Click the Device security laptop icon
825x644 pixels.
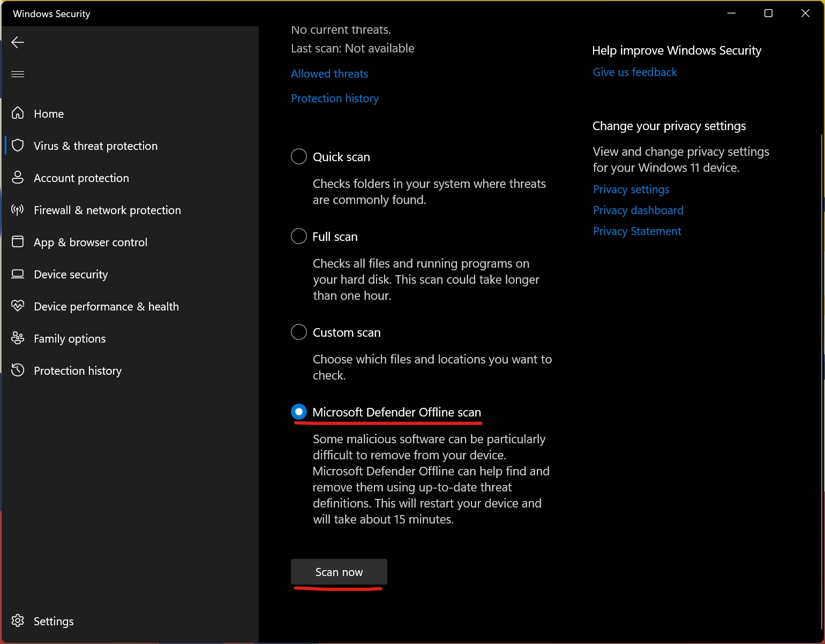[18, 274]
